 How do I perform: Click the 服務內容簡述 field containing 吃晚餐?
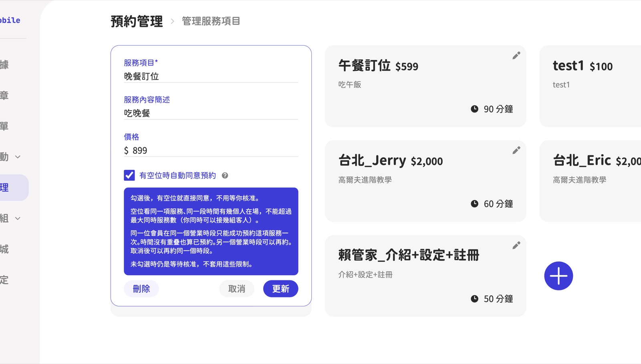[x=211, y=113]
